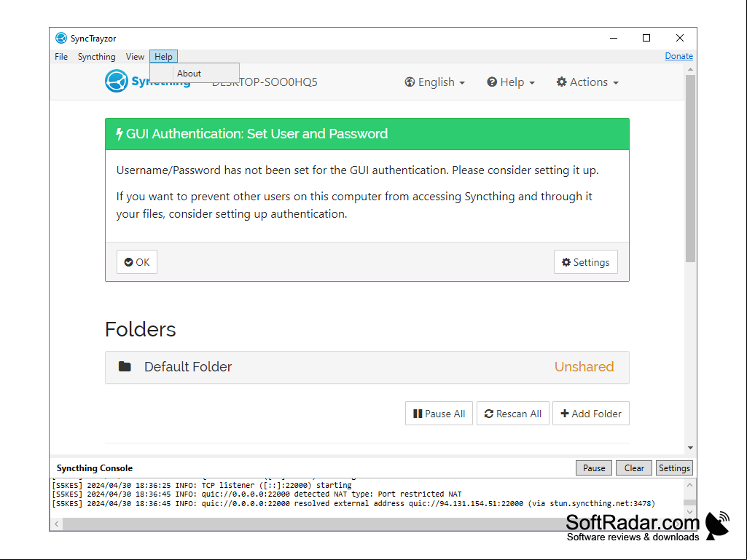The height and width of the screenshot is (560, 747).
Task: Dismiss the authentication notice with OK
Action: pyautogui.click(x=137, y=262)
